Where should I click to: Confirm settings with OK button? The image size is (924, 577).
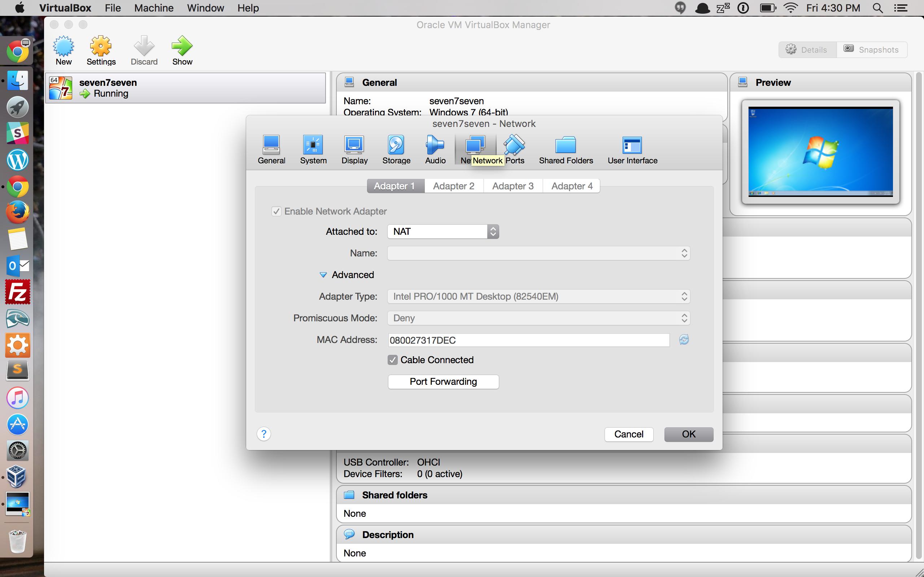pyautogui.click(x=688, y=434)
